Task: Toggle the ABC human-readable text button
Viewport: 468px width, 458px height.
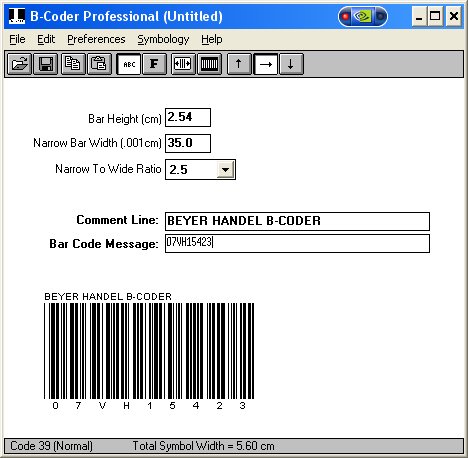Action: pos(129,64)
